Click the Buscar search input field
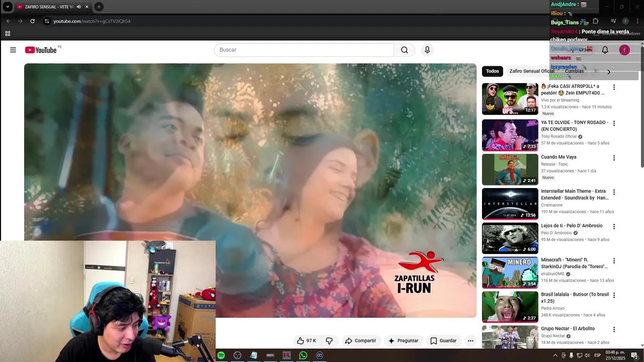Viewport: 644px width, 362px height. pos(304,50)
